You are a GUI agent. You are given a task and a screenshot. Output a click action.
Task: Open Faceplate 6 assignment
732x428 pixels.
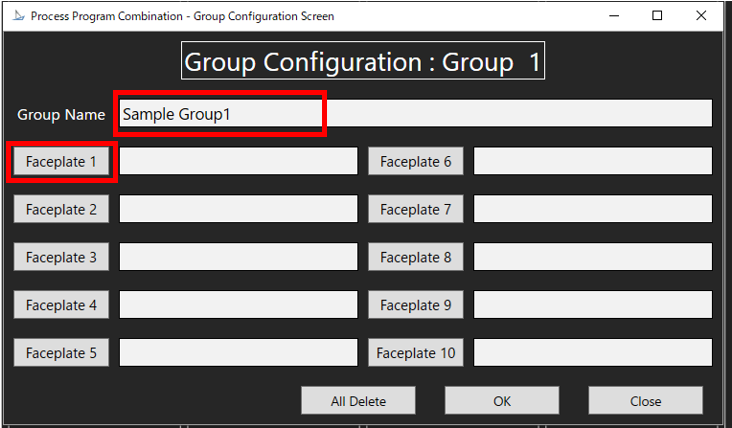click(415, 162)
